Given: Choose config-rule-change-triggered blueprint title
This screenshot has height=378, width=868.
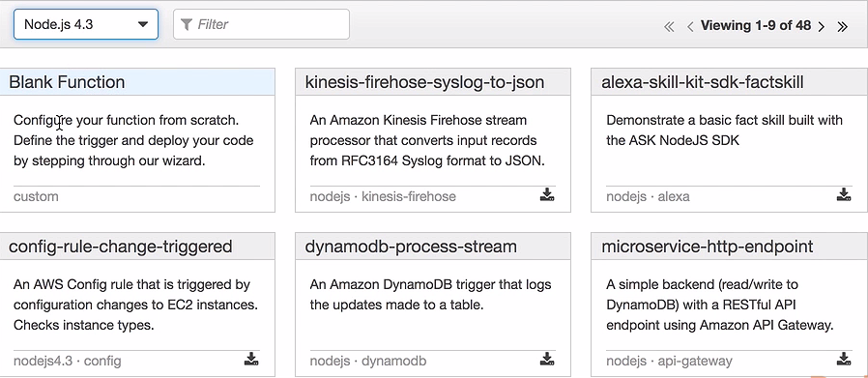Looking at the screenshot, I should 120,247.
